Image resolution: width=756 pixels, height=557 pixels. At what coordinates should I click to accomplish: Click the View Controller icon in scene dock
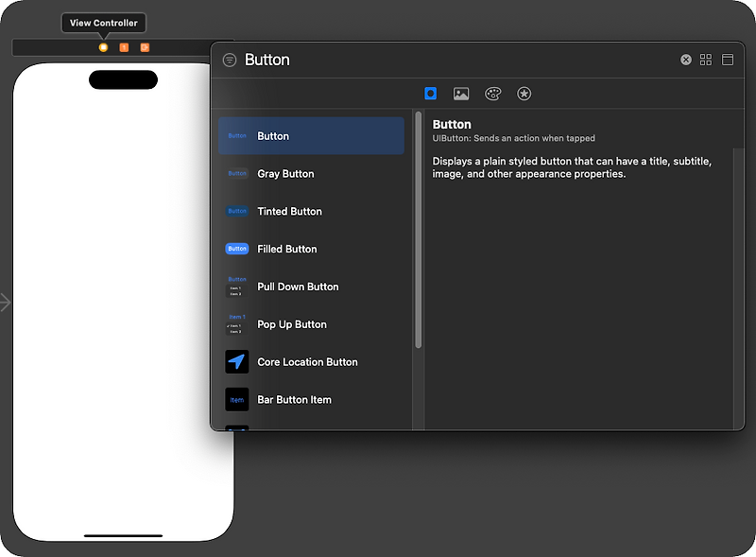tap(102, 44)
